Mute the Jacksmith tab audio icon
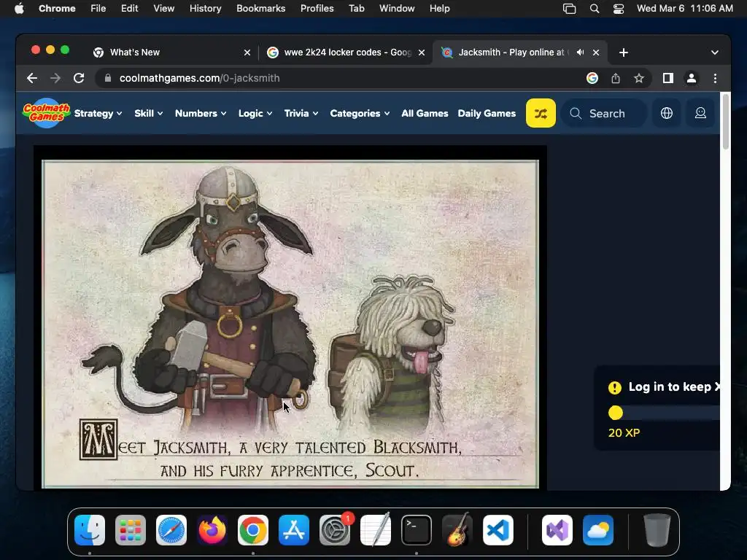Image resolution: width=747 pixels, height=560 pixels. coord(580,52)
